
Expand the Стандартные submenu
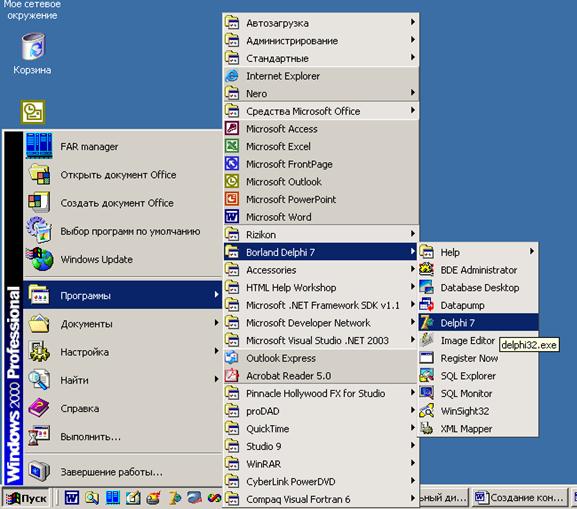(x=321, y=58)
